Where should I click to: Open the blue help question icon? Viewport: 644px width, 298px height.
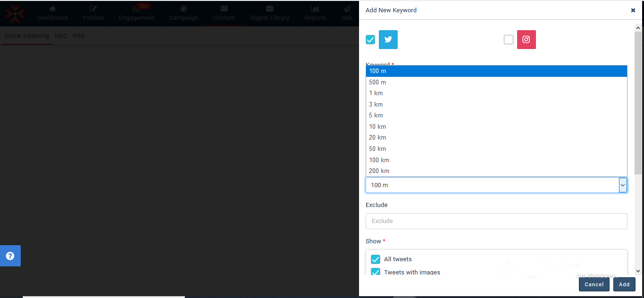(10, 256)
